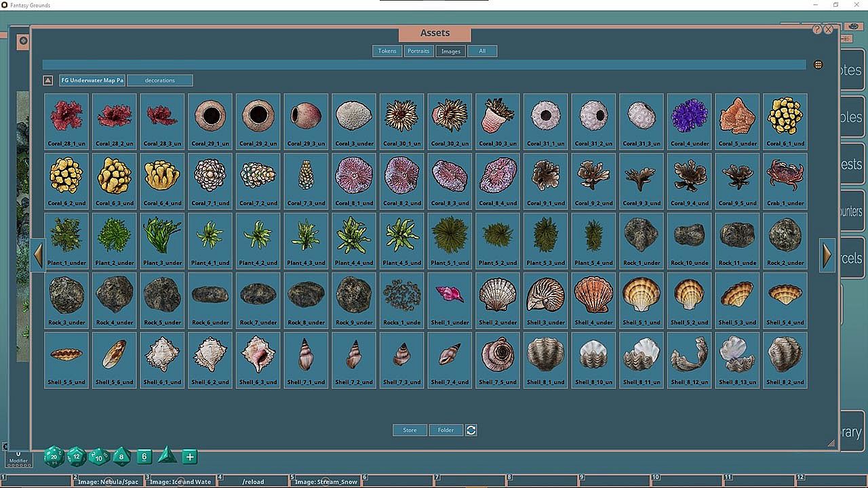Select the All filter tab
Image resolution: width=868 pixels, height=488 pixels.
pyautogui.click(x=482, y=51)
